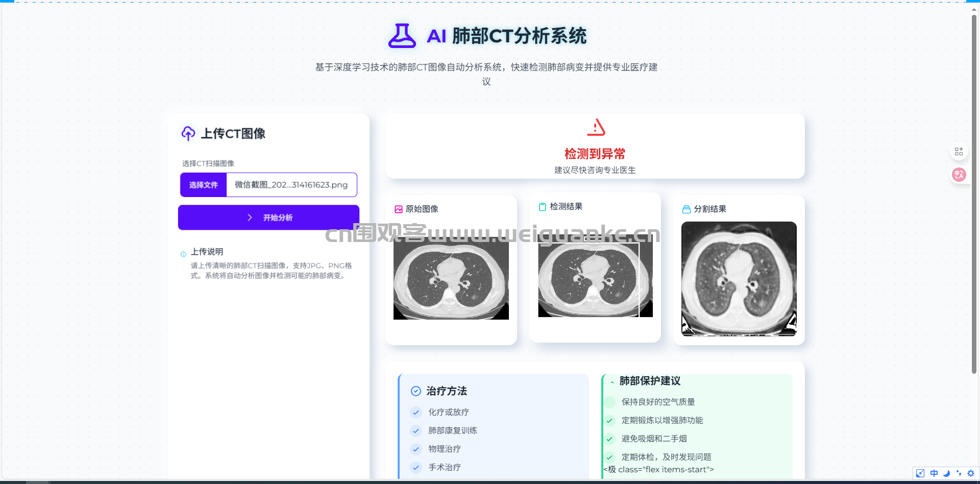The image size is (980, 484).
Task: Click the text 定期体检，及时发现问题
Action: [667, 457]
